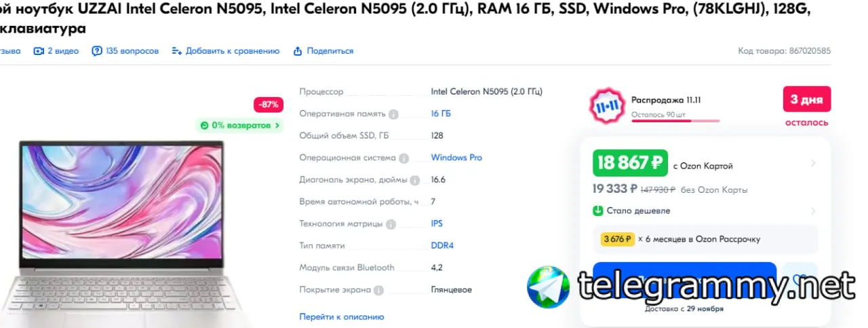The height and width of the screenshot is (328, 868).
Task: Open the DDR4 memory type link
Action: click(x=442, y=245)
